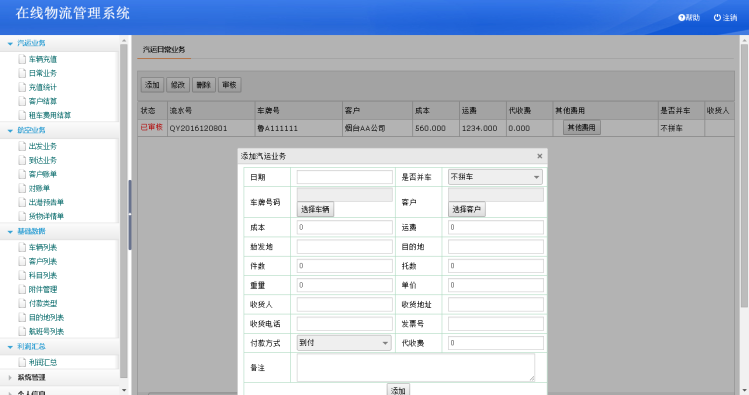This screenshot has width=749, height=395.
Task: Open 车辆列表 under 基础数据
Action: coord(43,247)
